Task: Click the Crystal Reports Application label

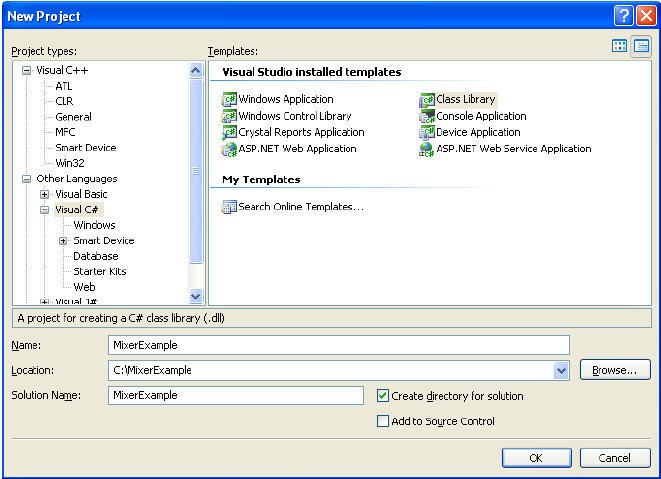Action: click(x=301, y=132)
